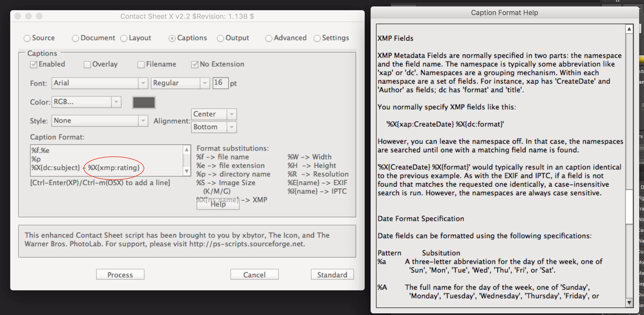Enable the Filename checkbox
This screenshot has height=315, width=644.
[x=141, y=65]
